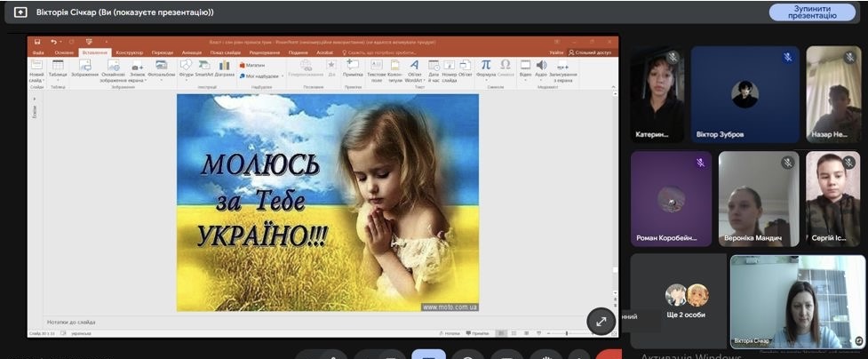This screenshot has width=868, height=359.
Task: Save the presentation from quick access toolbar
Action: pyautogui.click(x=37, y=42)
